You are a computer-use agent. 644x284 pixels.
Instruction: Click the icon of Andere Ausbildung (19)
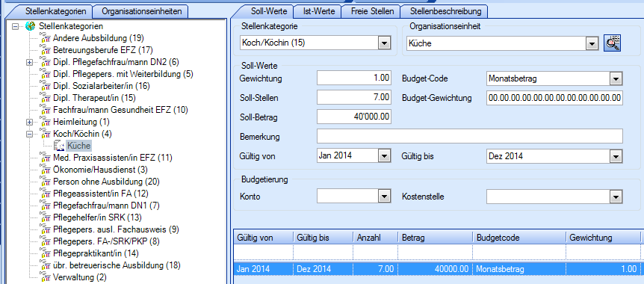[45, 38]
